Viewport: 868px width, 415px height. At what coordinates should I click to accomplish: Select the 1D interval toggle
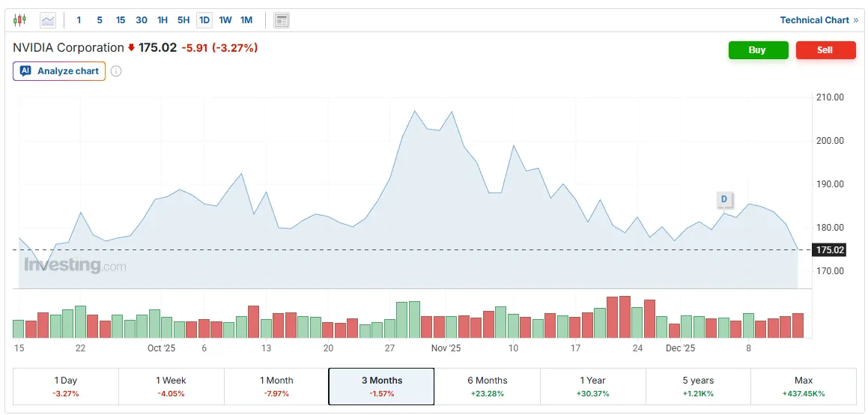[x=204, y=20]
